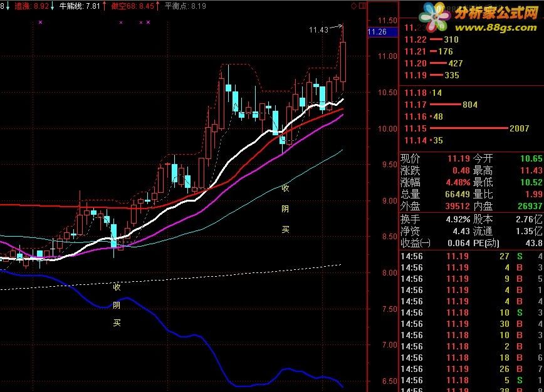The image size is (544, 392).
Task: Click the blue 11.26 price cursor label
Action: [382, 32]
